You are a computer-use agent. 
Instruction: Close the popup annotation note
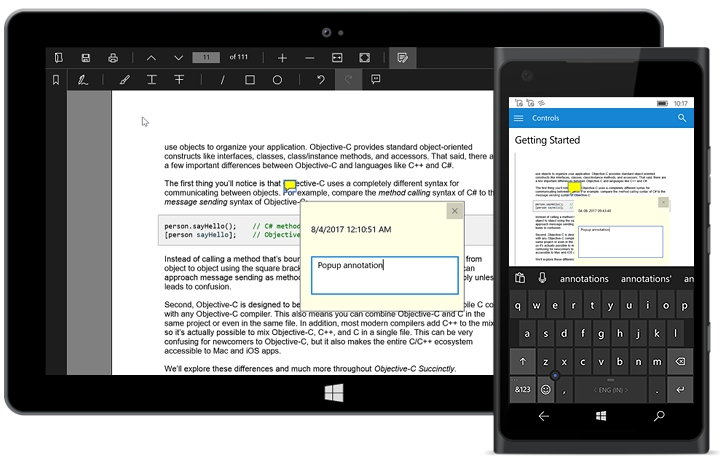(x=454, y=211)
